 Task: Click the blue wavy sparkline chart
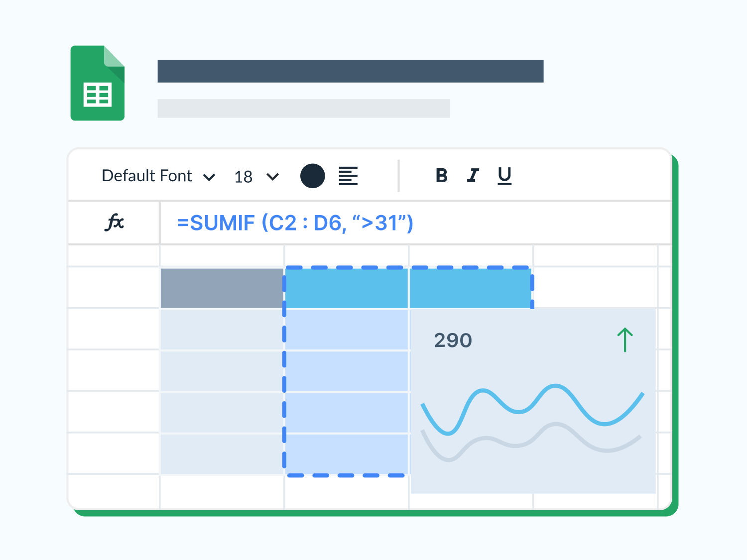[x=533, y=406]
